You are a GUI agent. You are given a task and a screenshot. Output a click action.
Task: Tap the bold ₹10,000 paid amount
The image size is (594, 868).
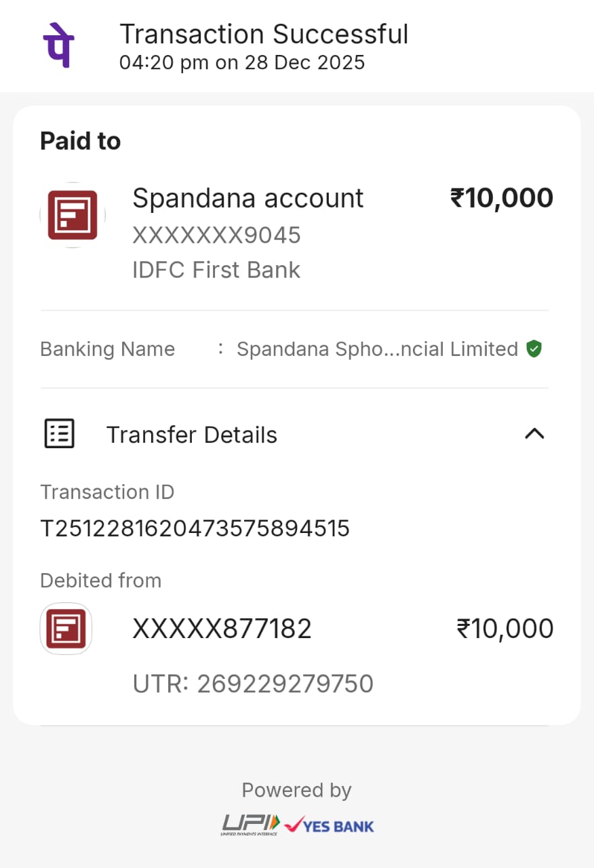click(502, 198)
